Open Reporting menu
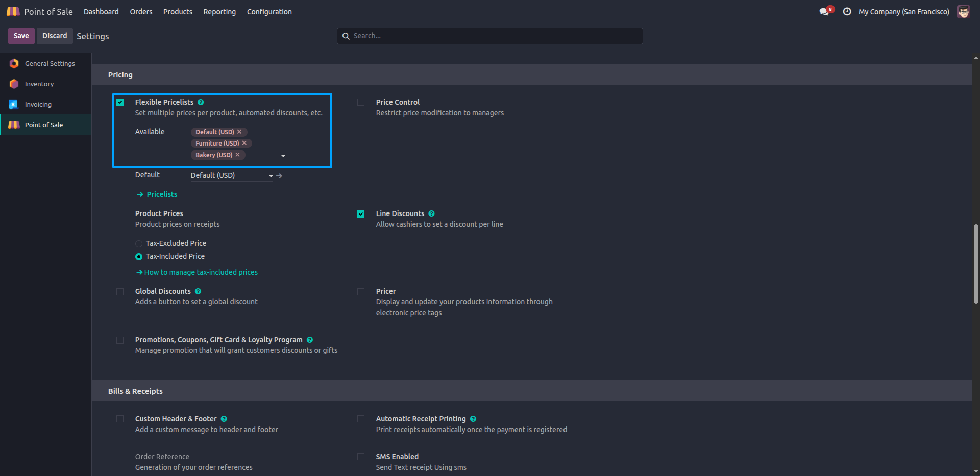The image size is (980, 476). tap(219, 12)
